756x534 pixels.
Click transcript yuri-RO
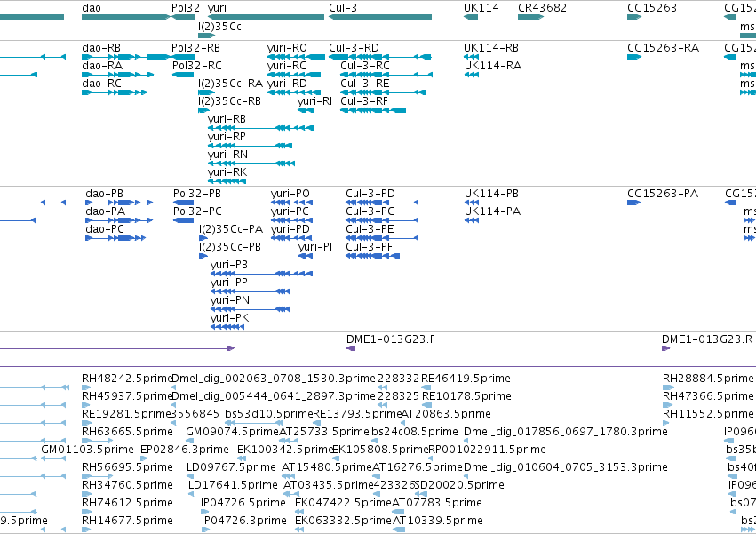coord(287,48)
